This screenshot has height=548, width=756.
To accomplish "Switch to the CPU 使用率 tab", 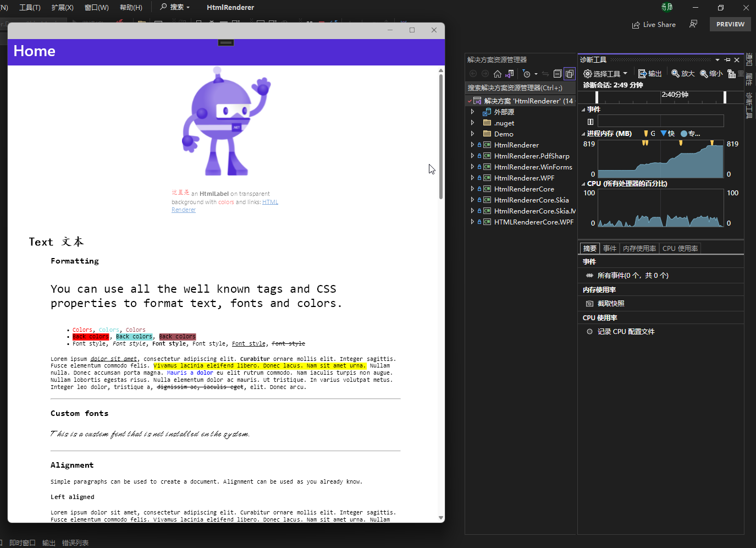I will [x=680, y=249].
